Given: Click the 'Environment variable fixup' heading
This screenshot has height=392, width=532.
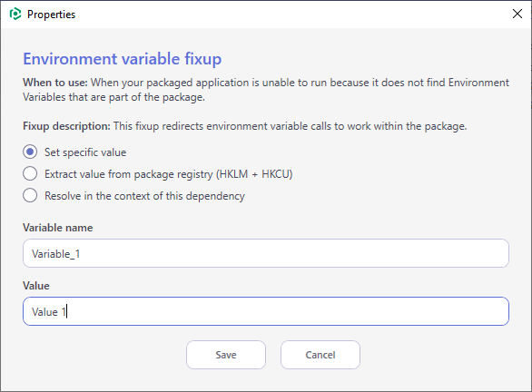Looking at the screenshot, I should point(123,59).
